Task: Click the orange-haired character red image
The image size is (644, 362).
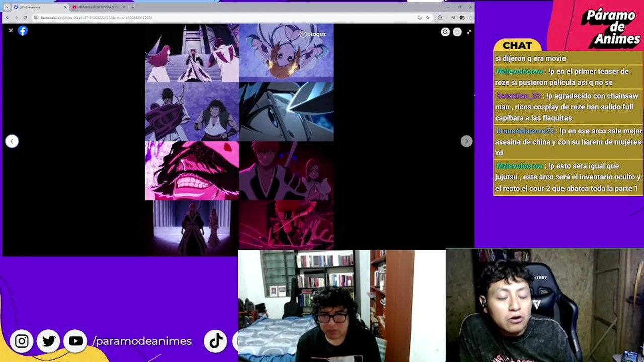Action: point(286,171)
